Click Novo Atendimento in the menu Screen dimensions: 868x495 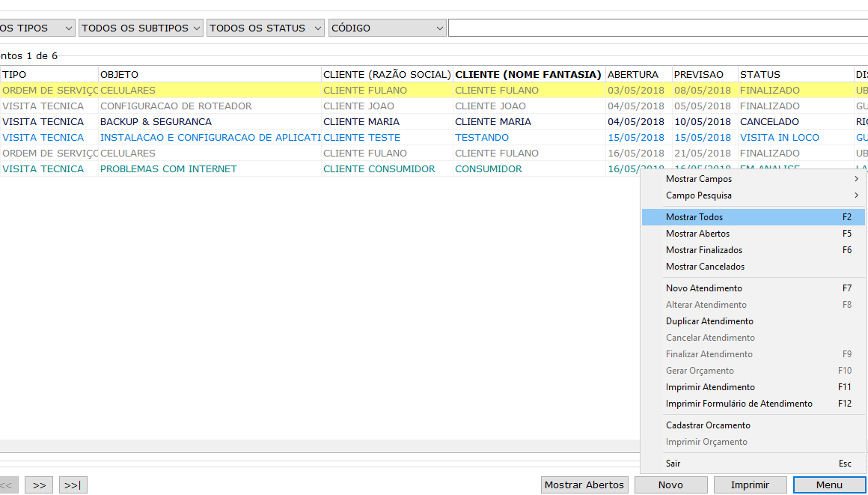pos(754,288)
